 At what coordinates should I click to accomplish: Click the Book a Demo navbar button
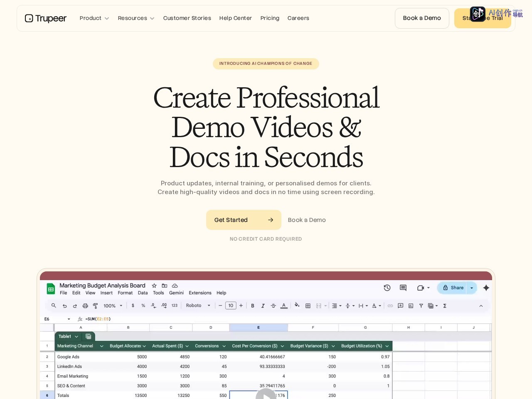[x=422, y=18]
